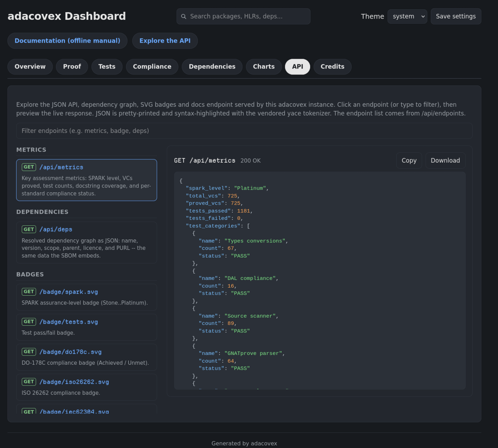Viewport: 498px width, 448px height.
Task: Click the "tests_failed": 0 line
Action: click(214, 218)
